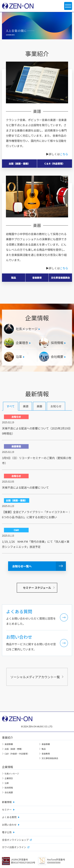Click the NexTone license logo icon
The image size is (74, 868).
41,861
